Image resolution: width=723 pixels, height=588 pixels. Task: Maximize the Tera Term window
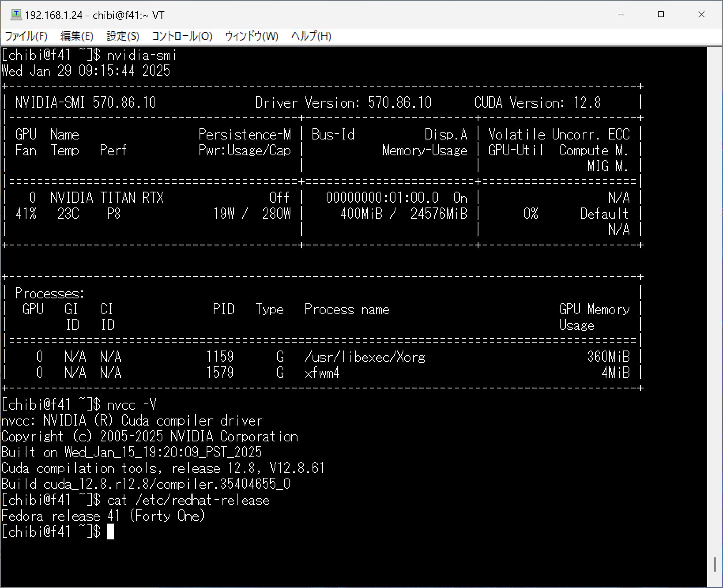(x=661, y=14)
